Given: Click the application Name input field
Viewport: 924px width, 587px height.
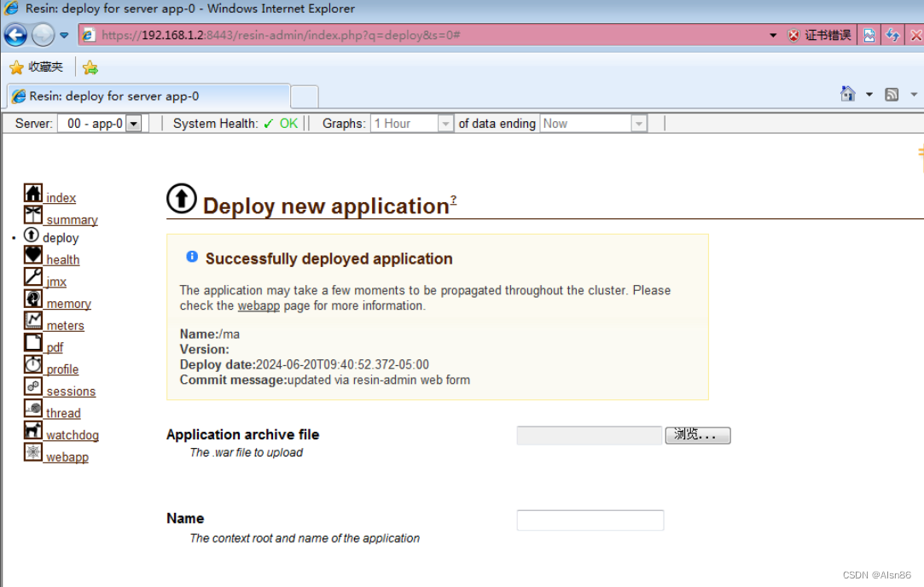Looking at the screenshot, I should click(590, 520).
